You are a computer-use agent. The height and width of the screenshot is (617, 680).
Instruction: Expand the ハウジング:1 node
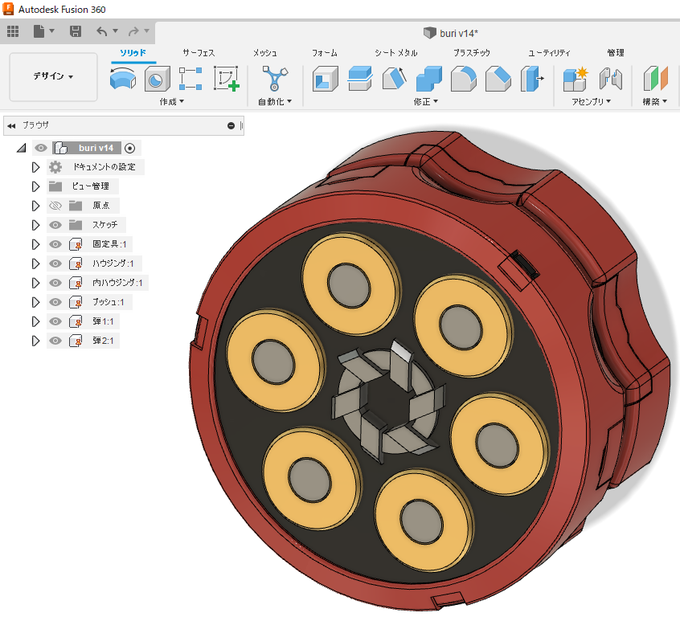coord(36,264)
